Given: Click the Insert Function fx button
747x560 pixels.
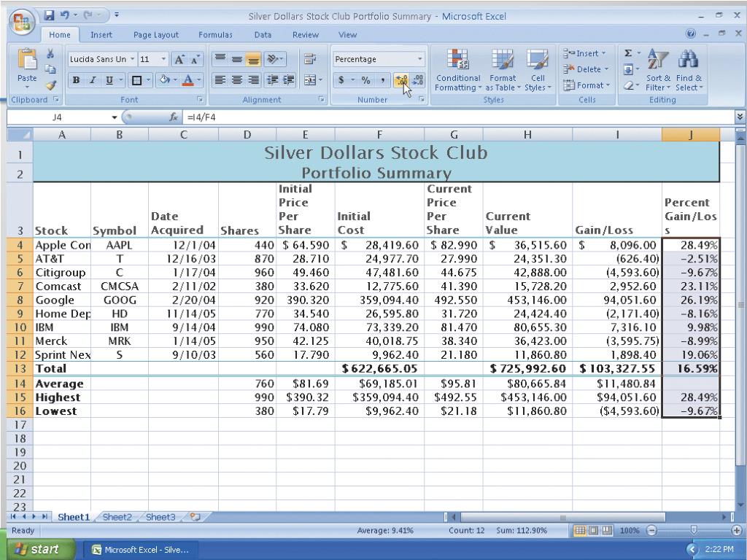Looking at the screenshot, I should [174, 117].
